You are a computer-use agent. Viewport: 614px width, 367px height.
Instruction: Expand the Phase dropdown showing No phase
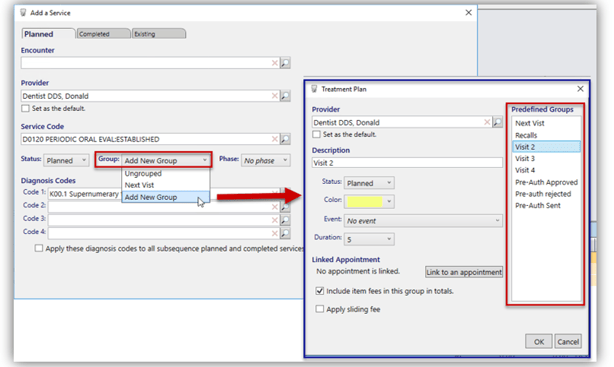265,161
